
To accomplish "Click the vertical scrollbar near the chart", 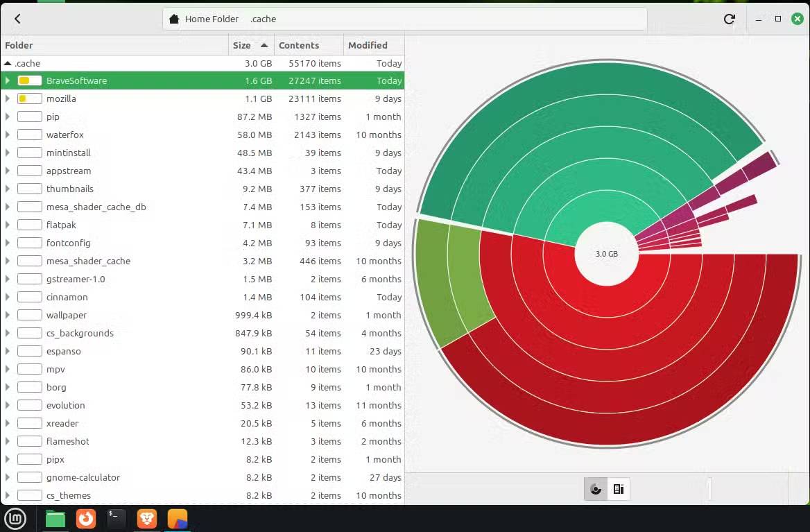I will click(710, 489).
